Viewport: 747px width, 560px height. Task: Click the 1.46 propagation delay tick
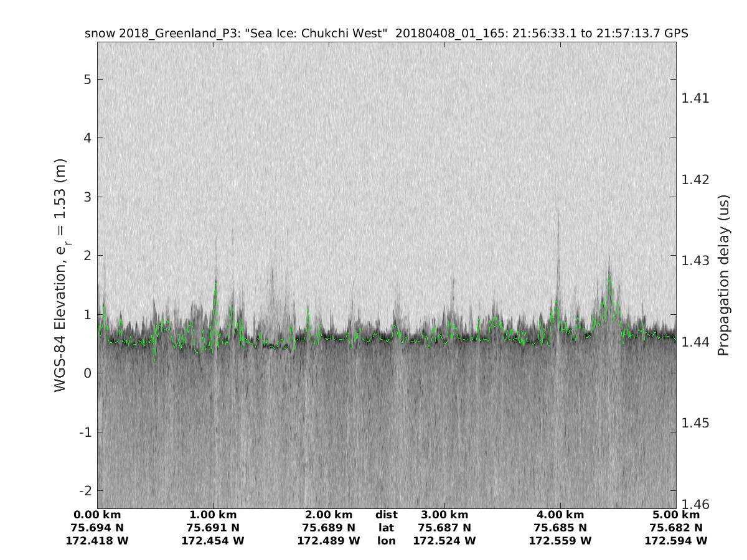coord(695,504)
